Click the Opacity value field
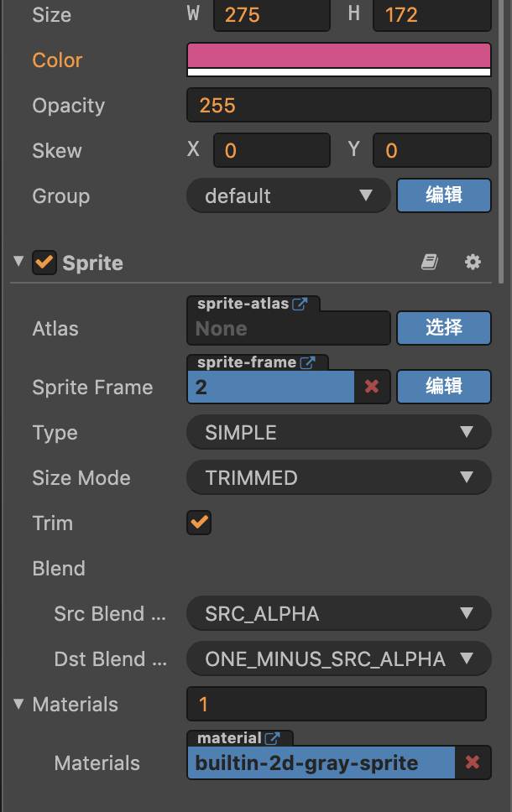Viewport: 512px width, 812px height. coord(338,105)
